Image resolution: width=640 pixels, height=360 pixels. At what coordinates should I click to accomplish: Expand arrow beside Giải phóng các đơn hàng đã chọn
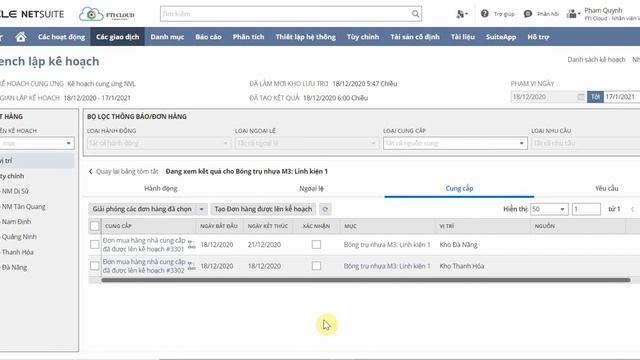click(201, 209)
